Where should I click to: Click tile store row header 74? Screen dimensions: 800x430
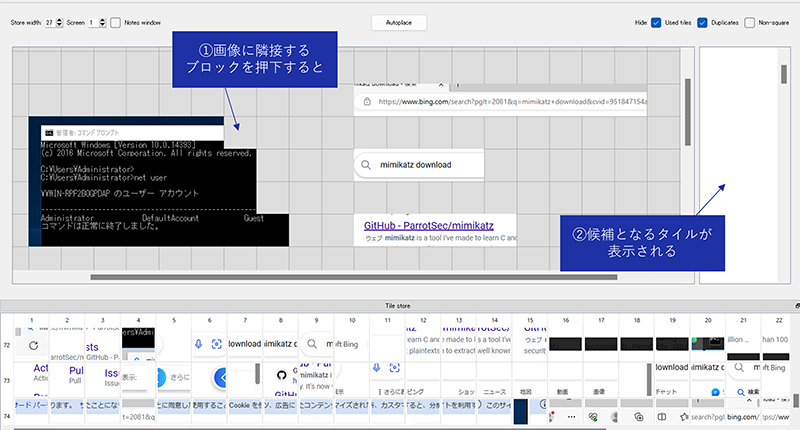(7, 416)
